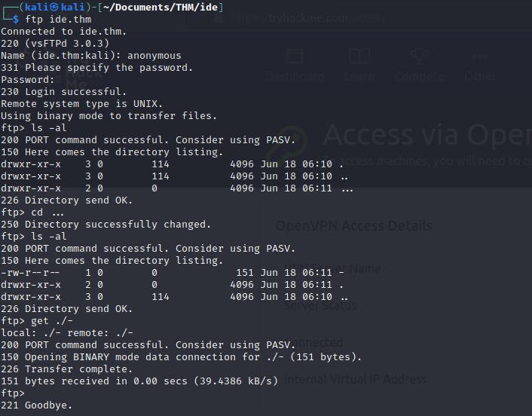The image size is (532, 416).
Task: Click the VPN Server Name label
Action: pyautogui.click(x=332, y=268)
